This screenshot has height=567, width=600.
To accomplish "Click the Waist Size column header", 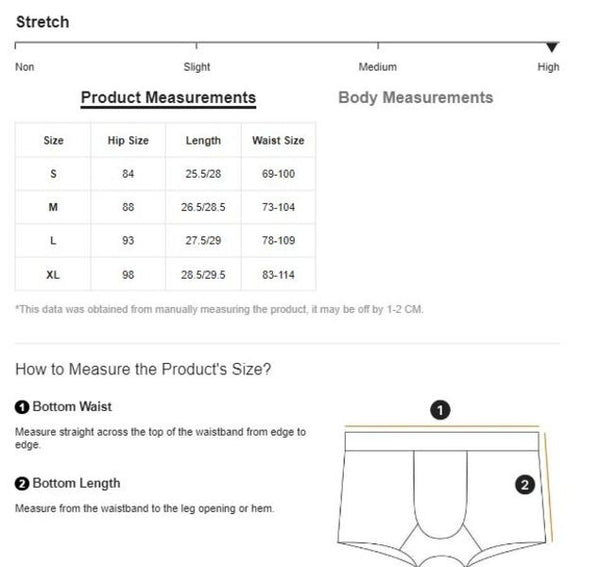I will [278, 141].
